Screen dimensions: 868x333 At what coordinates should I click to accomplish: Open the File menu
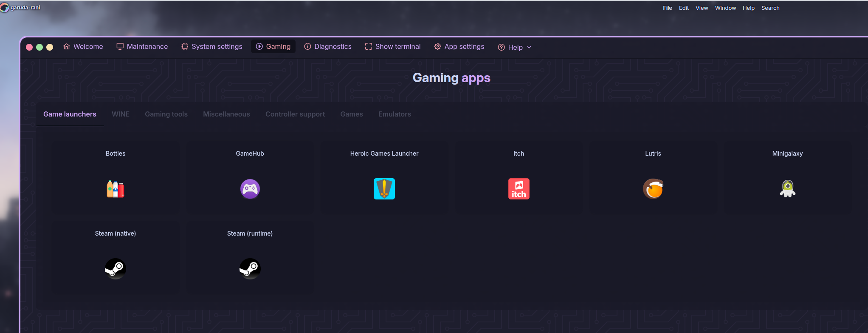668,8
